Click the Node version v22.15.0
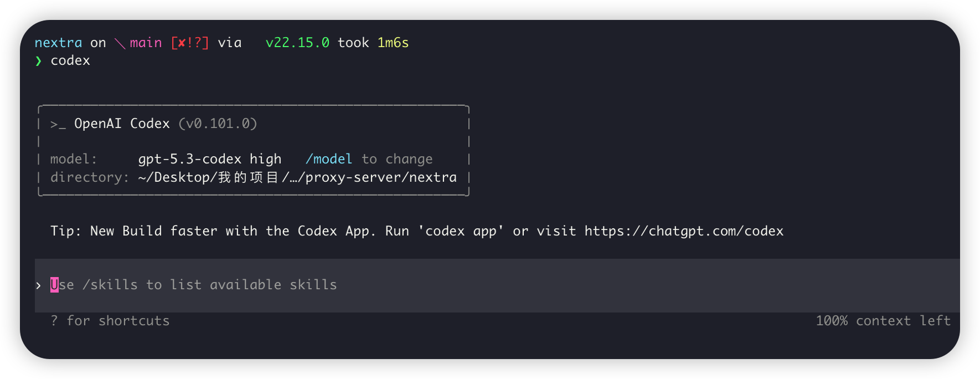The width and height of the screenshot is (980, 379). [297, 43]
